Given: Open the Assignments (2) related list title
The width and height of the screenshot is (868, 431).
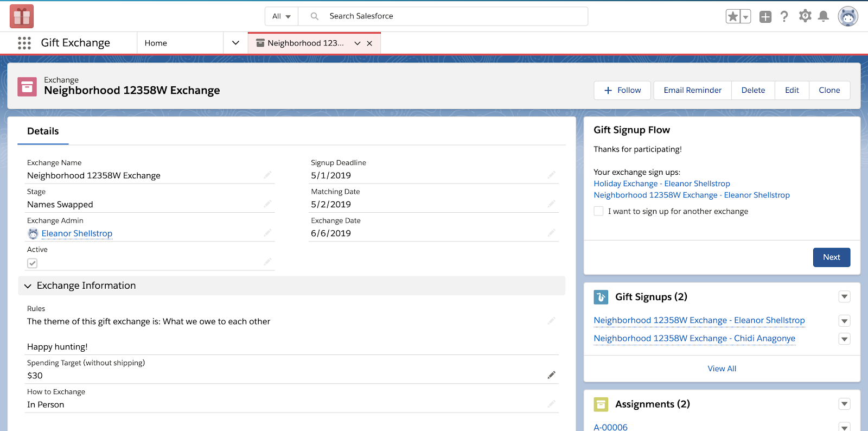Looking at the screenshot, I should click(x=652, y=404).
